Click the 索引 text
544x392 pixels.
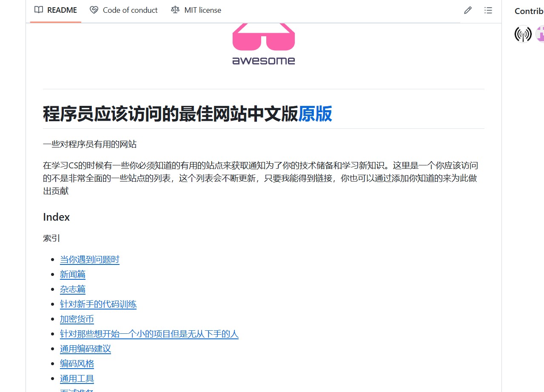pyautogui.click(x=51, y=238)
